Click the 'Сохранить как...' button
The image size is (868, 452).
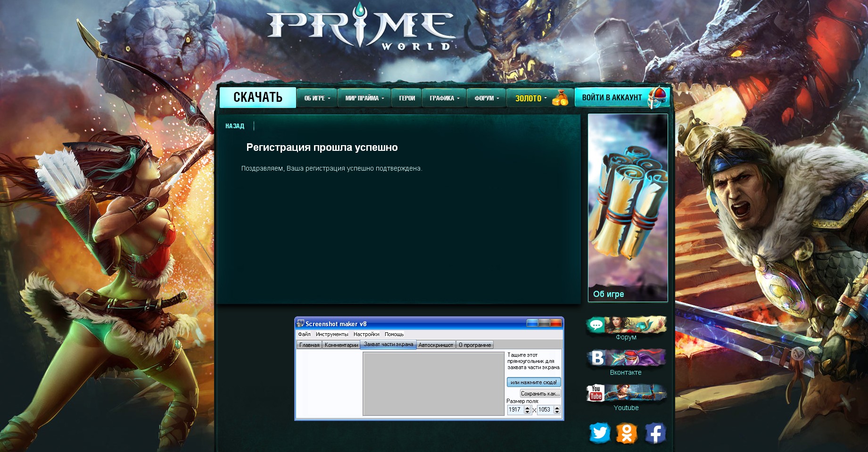540,394
